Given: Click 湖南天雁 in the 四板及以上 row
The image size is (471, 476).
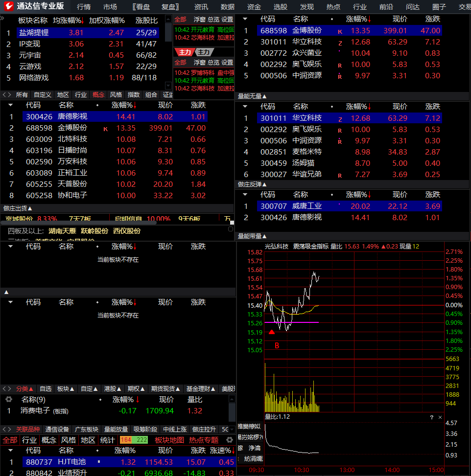Looking at the screenshot, I should (x=62, y=231).
